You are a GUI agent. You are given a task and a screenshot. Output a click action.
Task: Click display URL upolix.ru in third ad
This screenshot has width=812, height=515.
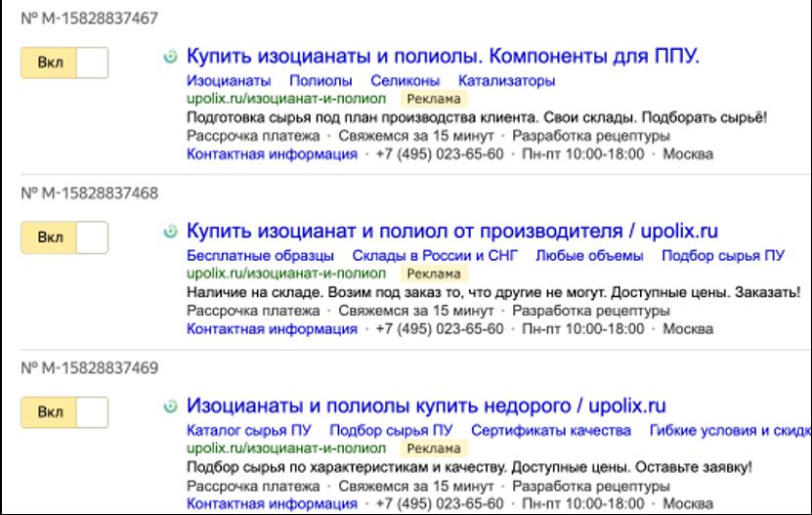[286, 449]
